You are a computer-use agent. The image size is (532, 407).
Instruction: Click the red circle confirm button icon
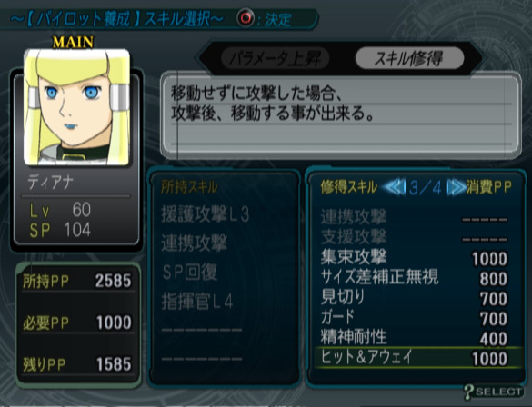point(246,17)
